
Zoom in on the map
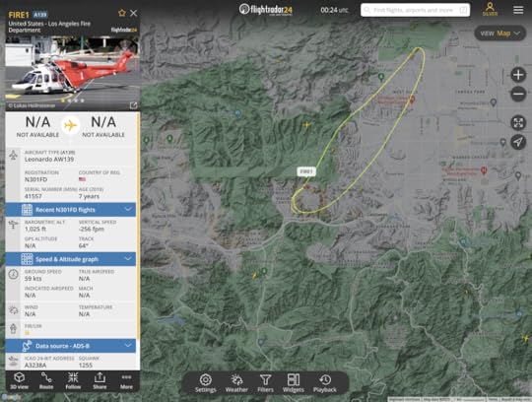click(518, 75)
